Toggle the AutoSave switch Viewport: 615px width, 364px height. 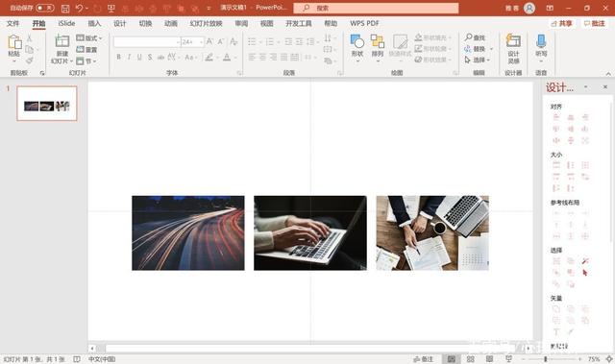[45, 8]
